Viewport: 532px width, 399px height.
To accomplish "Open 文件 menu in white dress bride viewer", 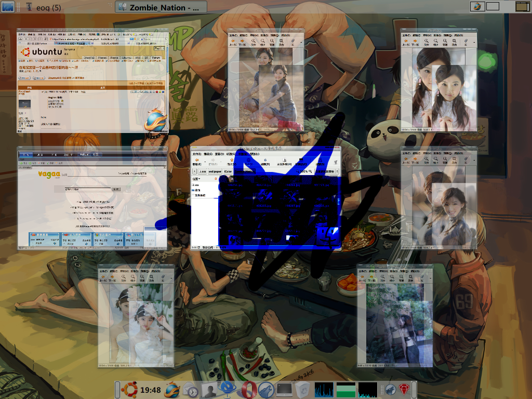I will [x=103, y=271].
